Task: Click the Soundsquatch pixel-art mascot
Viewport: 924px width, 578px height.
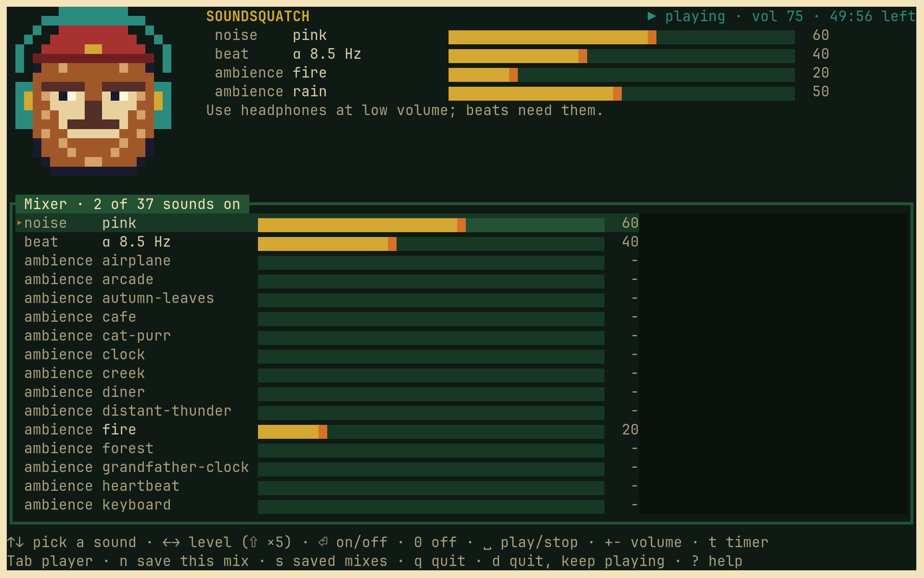Action: (93, 91)
